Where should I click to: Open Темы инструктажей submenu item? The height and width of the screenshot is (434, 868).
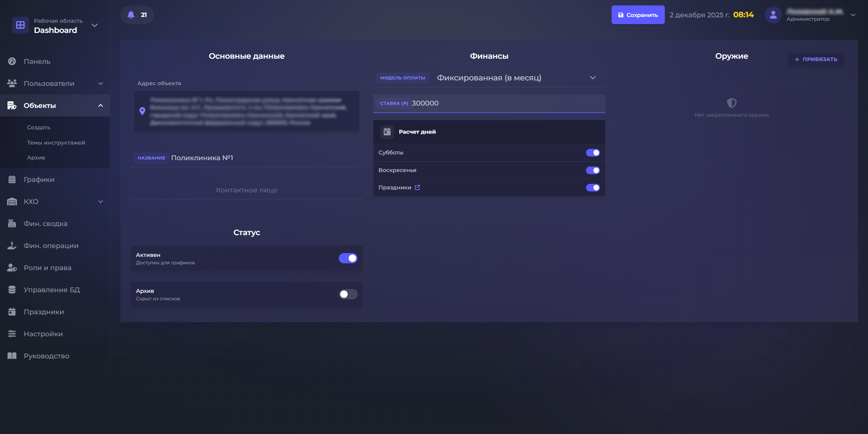(56, 143)
